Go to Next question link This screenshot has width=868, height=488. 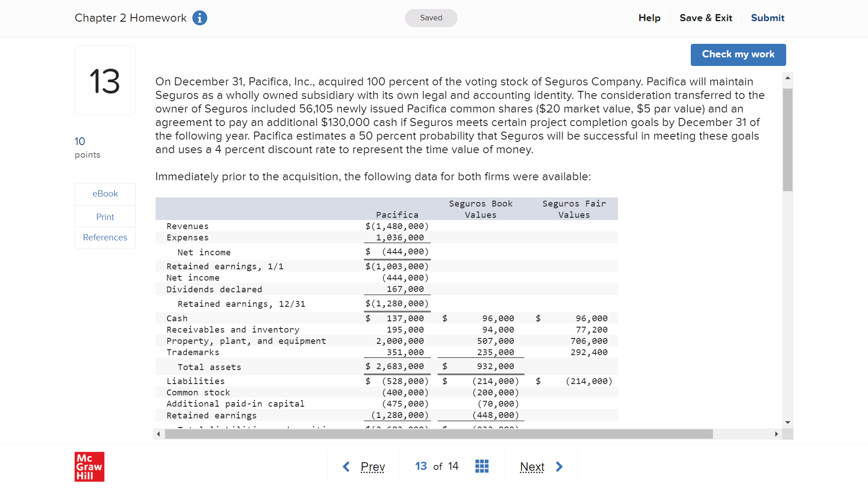pos(532,466)
